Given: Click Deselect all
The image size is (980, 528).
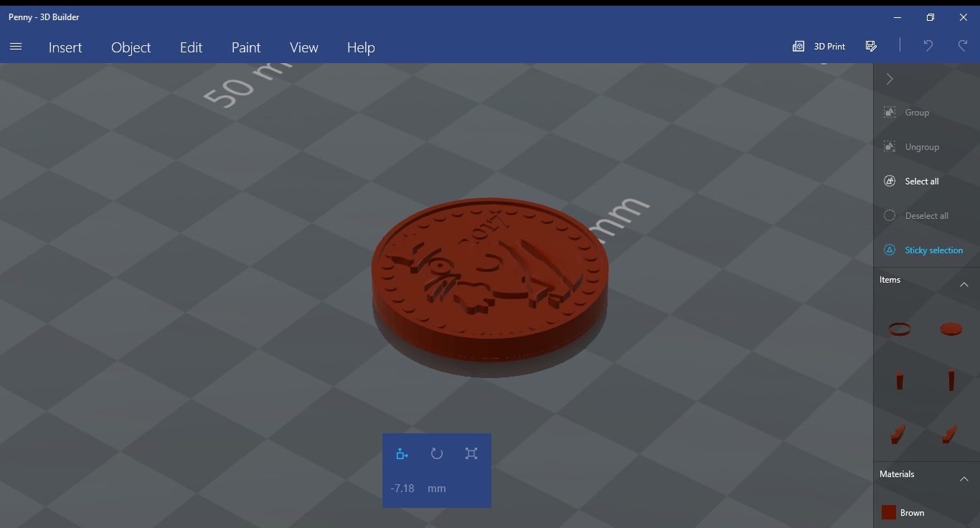Looking at the screenshot, I should click(x=927, y=216).
